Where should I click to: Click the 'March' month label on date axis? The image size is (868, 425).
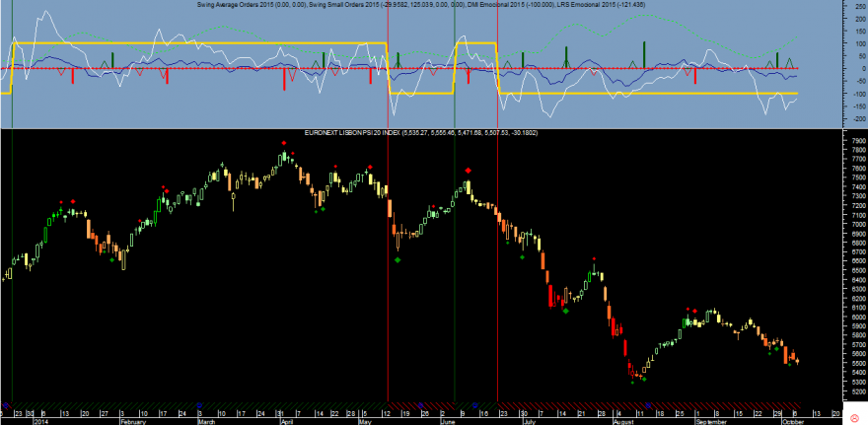point(207,422)
